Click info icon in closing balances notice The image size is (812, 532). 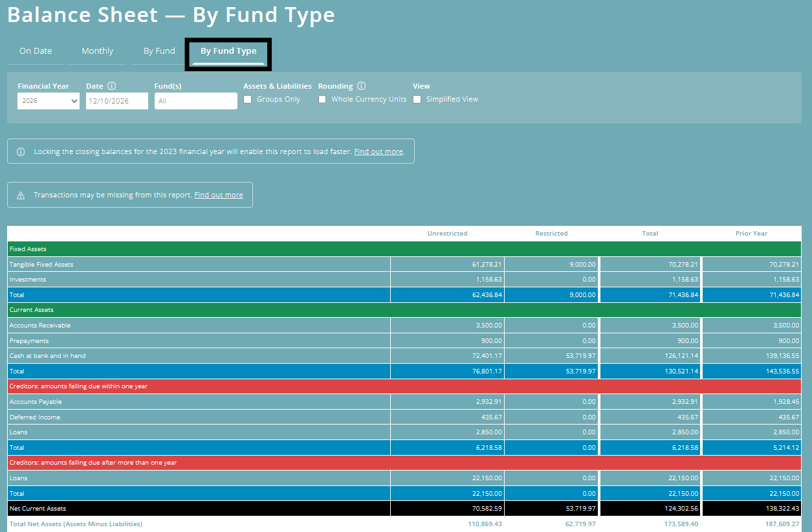[x=21, y=151]
